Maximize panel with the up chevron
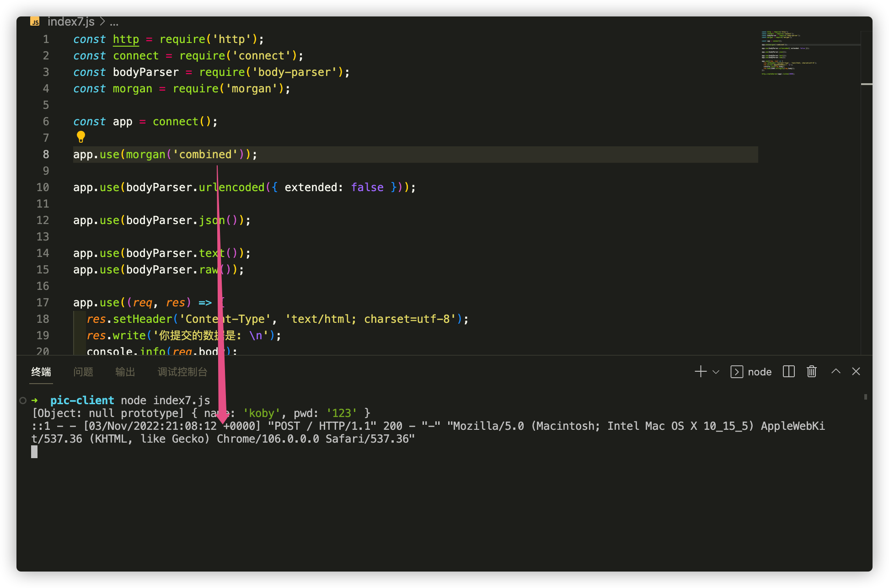This screenshot has width=889, height=588. pos(835,371)
